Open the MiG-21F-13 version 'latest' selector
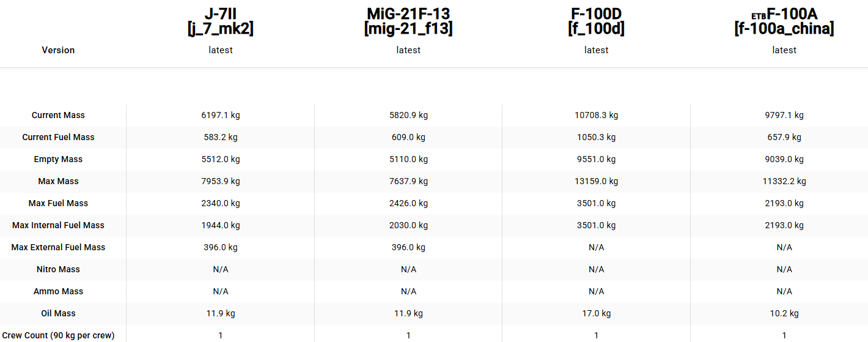Image resolution: width=868 pixels, height=342 pixels. pos(408,50)
